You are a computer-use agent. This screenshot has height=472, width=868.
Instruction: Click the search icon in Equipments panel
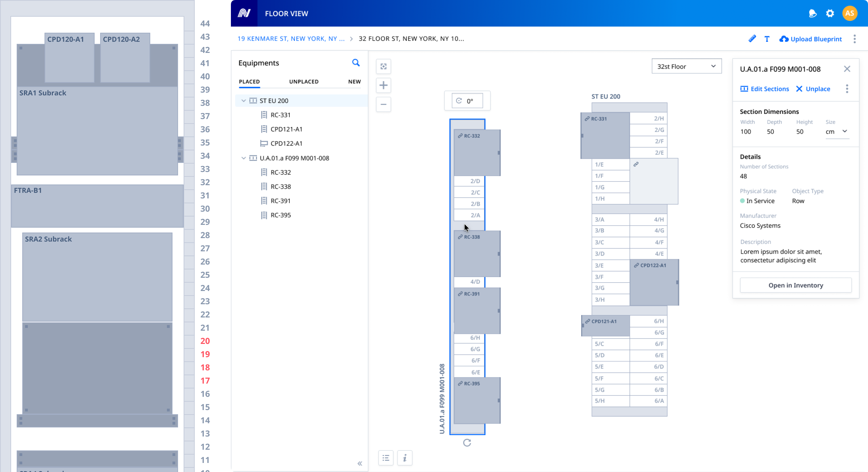pos(356,63)
